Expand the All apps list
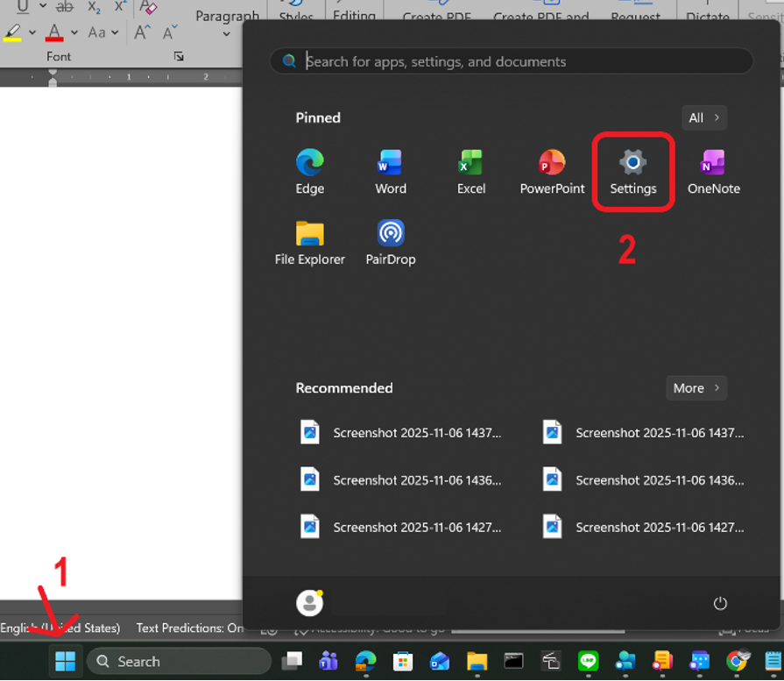Viewport: 784px width, 681px height. 704,118
